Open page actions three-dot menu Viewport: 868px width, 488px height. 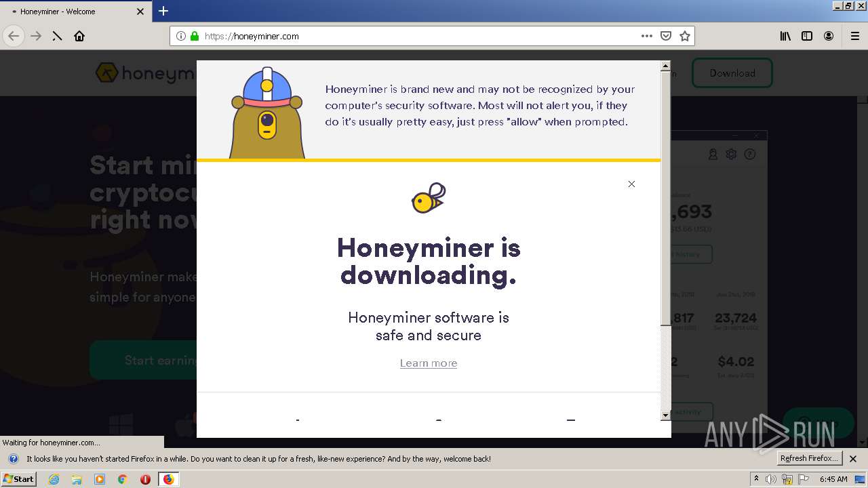click(646, 36)
